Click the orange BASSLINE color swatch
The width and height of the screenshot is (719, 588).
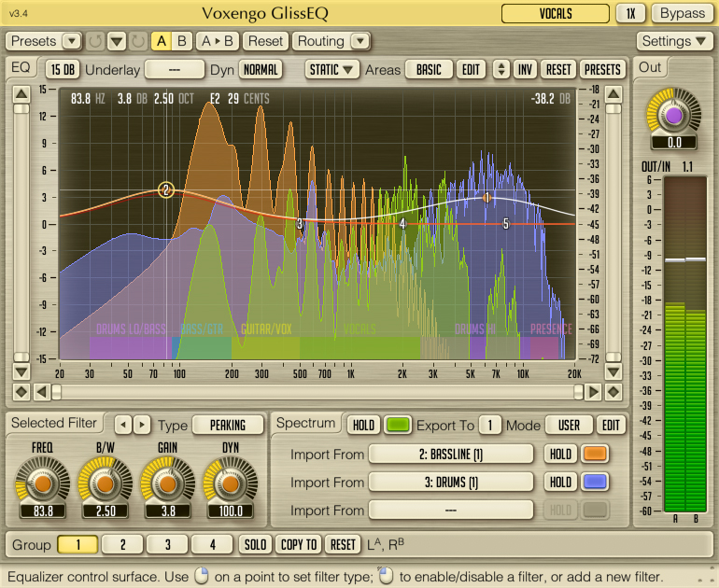[595, 455]
